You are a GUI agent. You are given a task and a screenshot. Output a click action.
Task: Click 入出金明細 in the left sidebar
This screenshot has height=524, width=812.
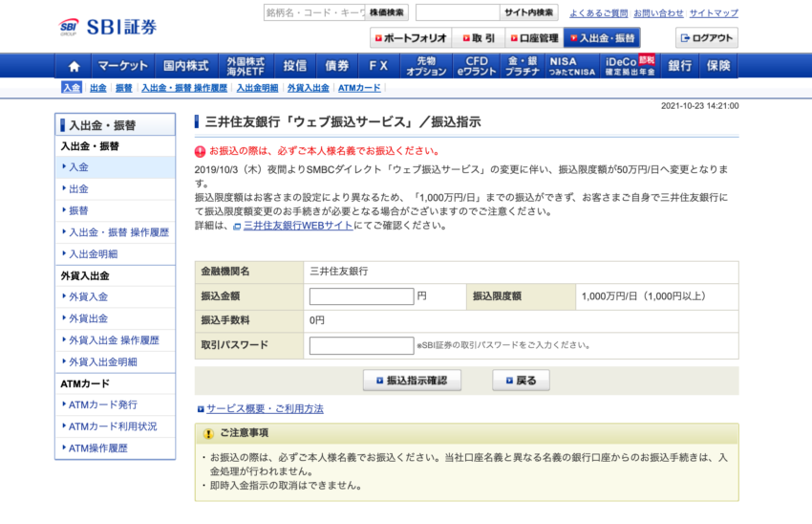115,254
